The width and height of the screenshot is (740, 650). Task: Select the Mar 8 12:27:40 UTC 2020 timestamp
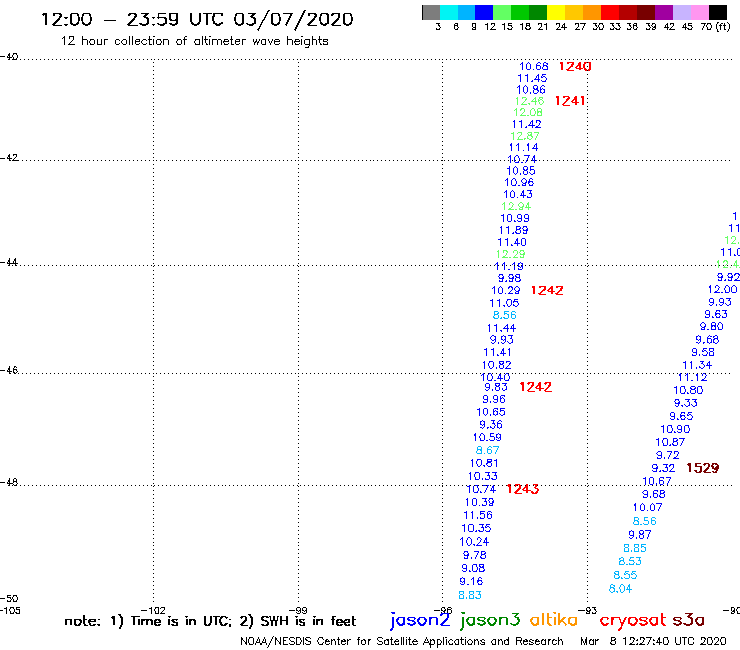coord(653,641)
